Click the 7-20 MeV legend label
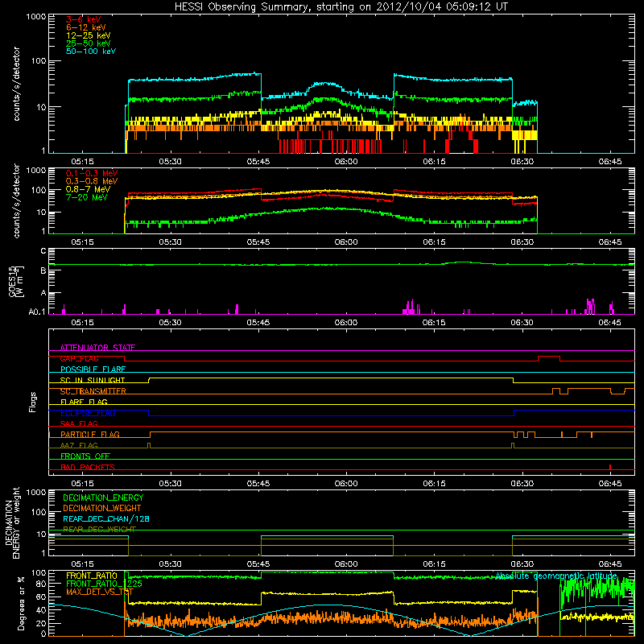Screen dimensions: 644x644 click(x=86, y=197)
